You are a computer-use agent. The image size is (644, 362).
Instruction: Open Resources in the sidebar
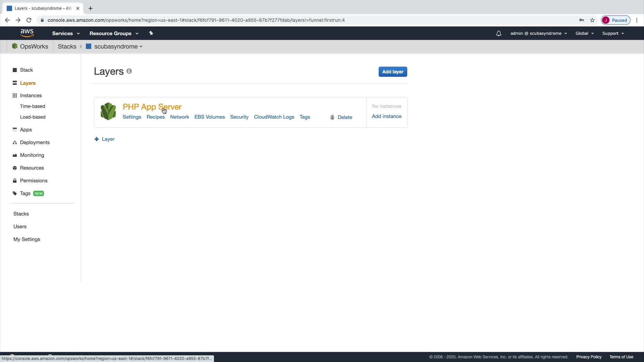[x=32, y=168]
